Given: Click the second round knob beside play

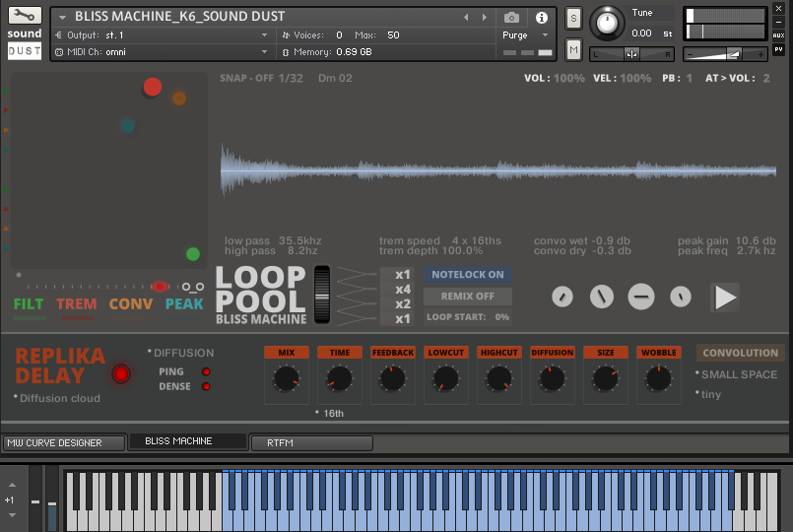Looking at the screenshot, I should pos(601,297).
